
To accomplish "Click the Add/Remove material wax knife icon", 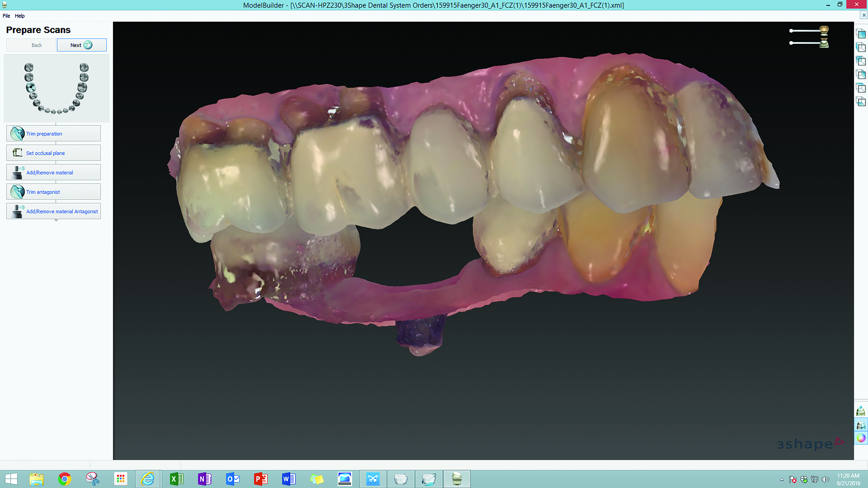I will 17,172.
